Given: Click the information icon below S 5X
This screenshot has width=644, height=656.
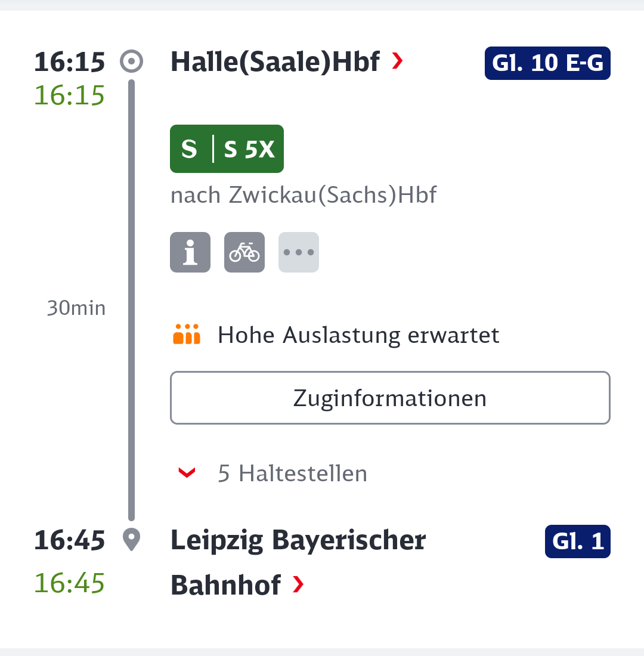Looking at the screenshot, I should click(190, 252).
